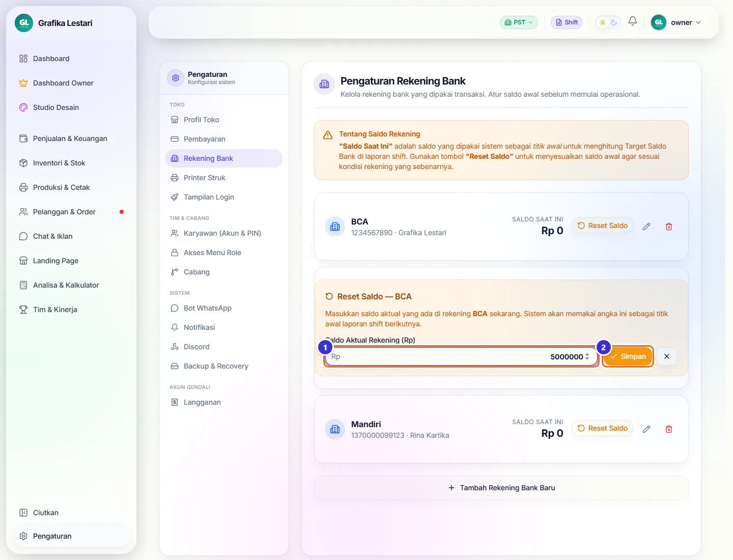Viewport: 733px width, 560px height.
Task: Collapse the sidebar with Ciutkan
Action: tap(71, 513)
